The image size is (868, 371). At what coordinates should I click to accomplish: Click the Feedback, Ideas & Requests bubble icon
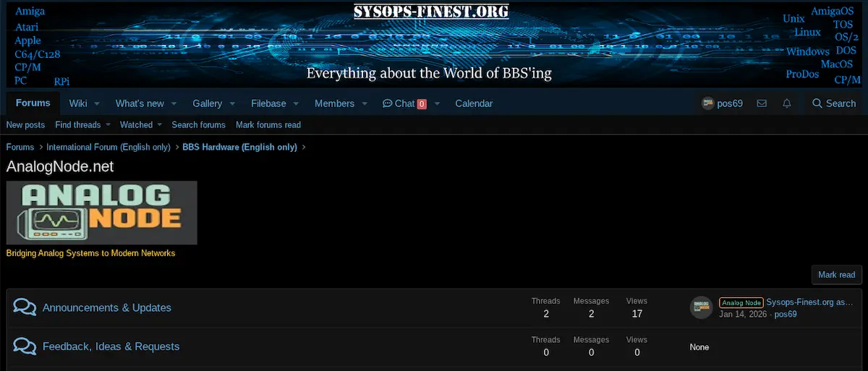[x=25, y=346]
